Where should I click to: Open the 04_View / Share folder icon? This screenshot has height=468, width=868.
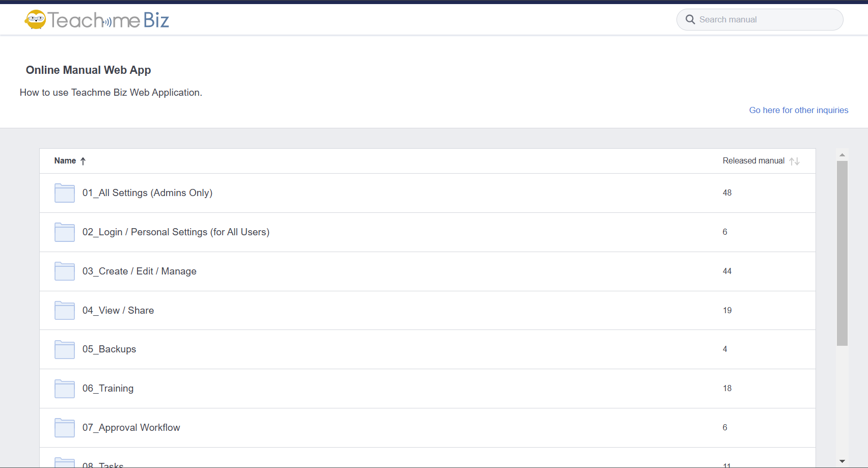point(65,311)
